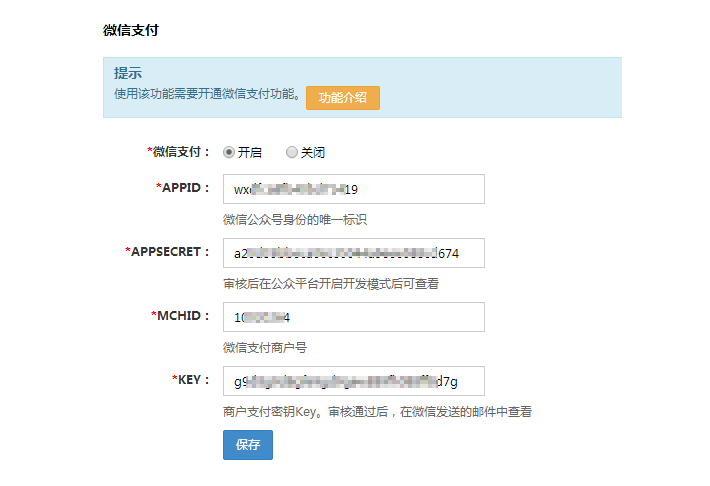Click the APPID field label
The height and width of the screenshot is (486, 710).
[184, 188]
